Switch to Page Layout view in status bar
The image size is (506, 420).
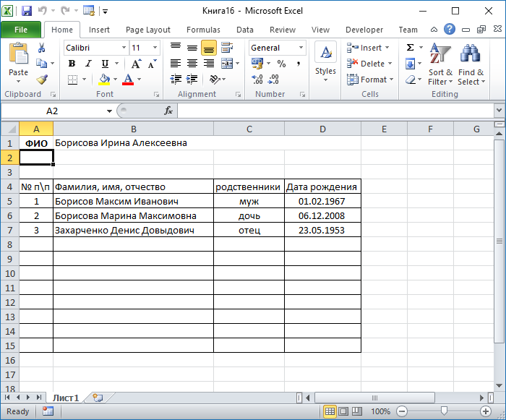343,411
